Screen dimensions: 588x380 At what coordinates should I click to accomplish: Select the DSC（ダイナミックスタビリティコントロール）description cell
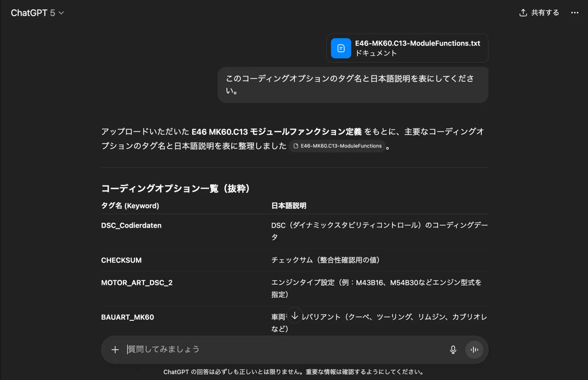(380, 231)
